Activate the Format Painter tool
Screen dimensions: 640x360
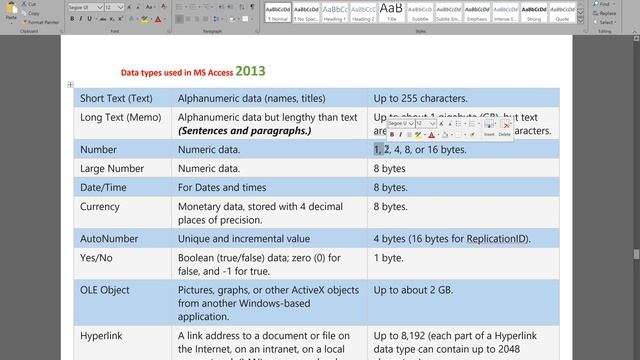pyautogui.click(x=40, y=22)
